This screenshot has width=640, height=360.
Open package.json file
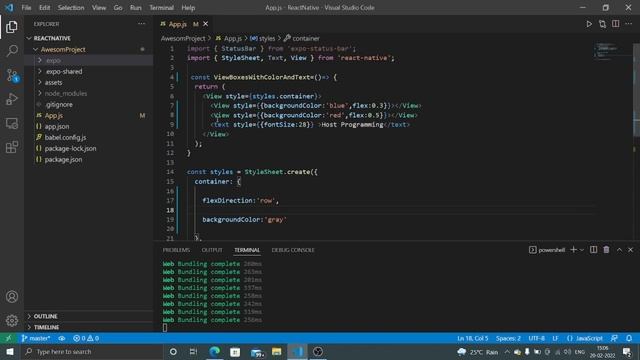click(x=63, y=160)
